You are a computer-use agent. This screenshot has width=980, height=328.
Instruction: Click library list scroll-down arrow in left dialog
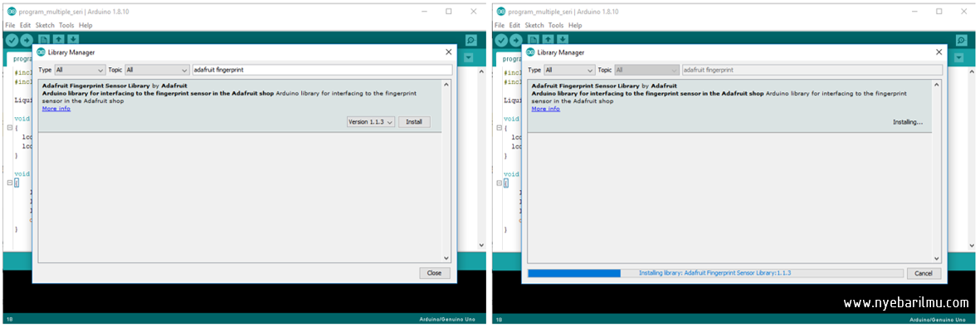pyautogui.click(x=446, y=258)
